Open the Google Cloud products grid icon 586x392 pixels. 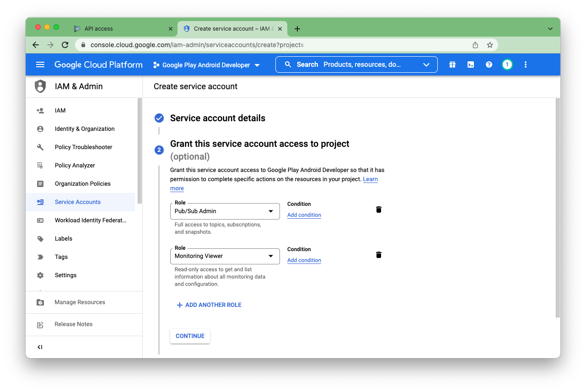coord(452,64)
